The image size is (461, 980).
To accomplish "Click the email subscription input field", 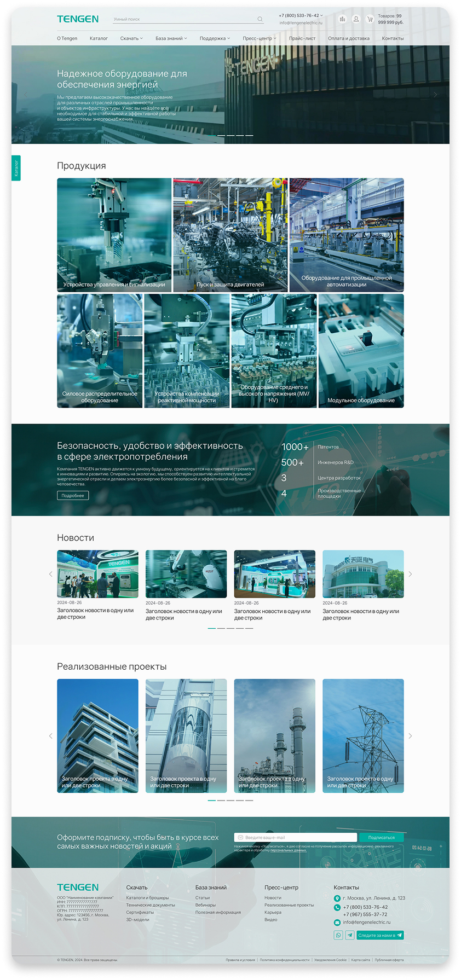I will pyautogui.click(x=296, y=837).
